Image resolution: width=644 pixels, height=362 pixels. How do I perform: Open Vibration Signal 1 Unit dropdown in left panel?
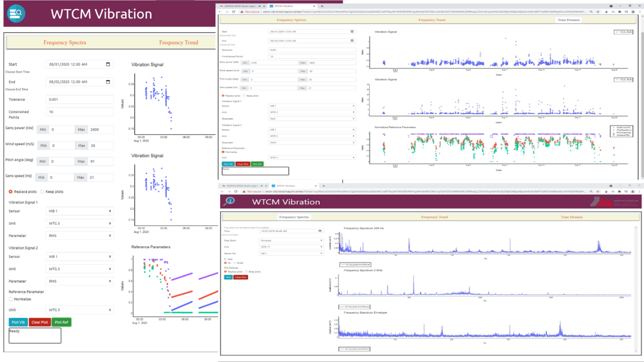pyautogui.click(x=80, y=223)
